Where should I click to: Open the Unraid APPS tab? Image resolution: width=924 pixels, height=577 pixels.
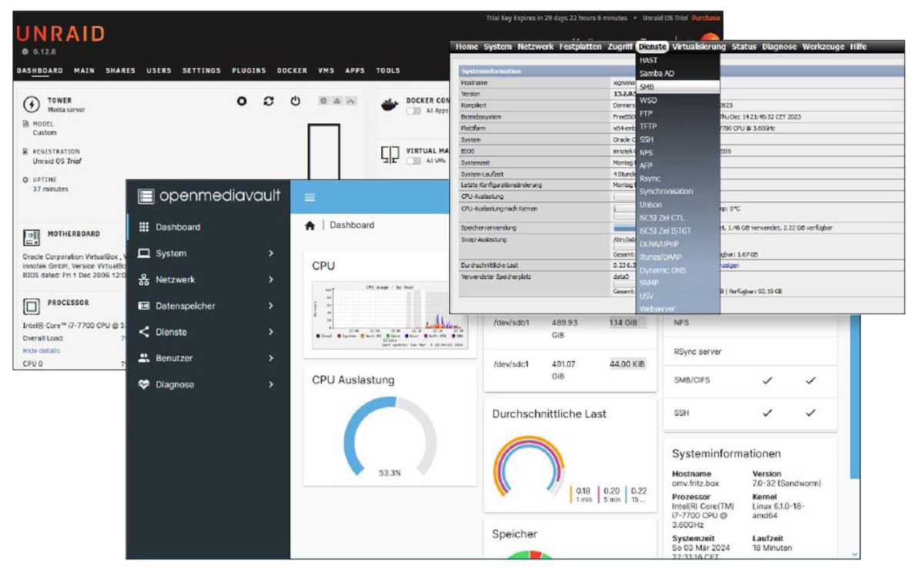(x=355, y=71)
